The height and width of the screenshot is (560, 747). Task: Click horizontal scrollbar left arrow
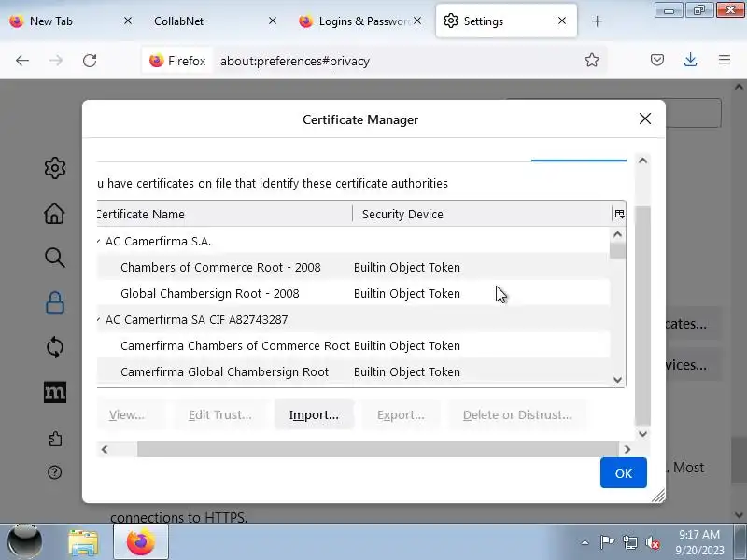(105, 449)
